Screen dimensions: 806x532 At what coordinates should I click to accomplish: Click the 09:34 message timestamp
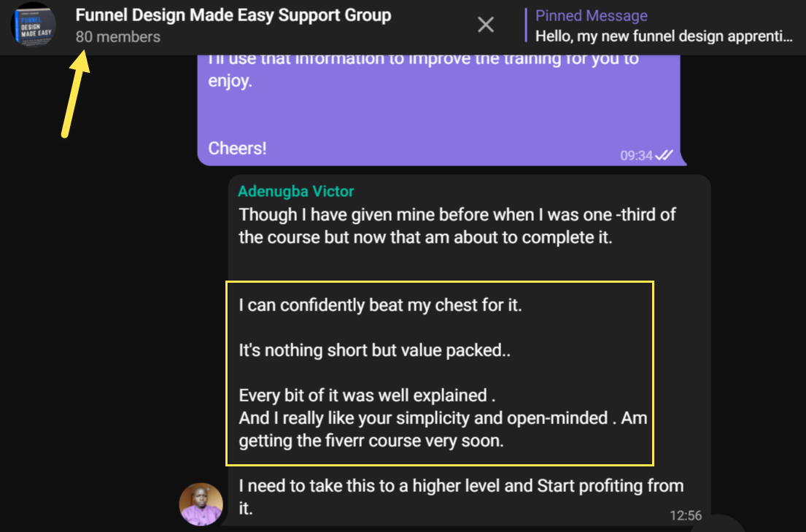point(635,155)
